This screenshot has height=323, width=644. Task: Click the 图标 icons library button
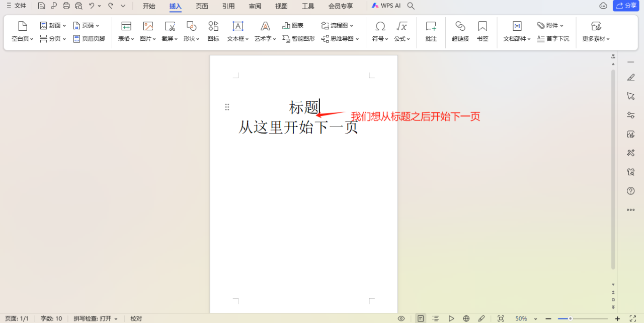pos(213,31)
